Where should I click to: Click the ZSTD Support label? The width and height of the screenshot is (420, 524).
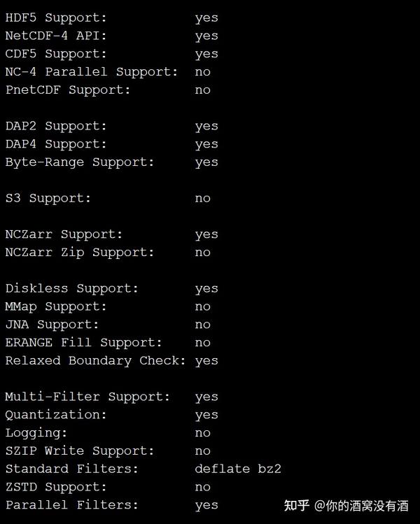tap(56, 487)
